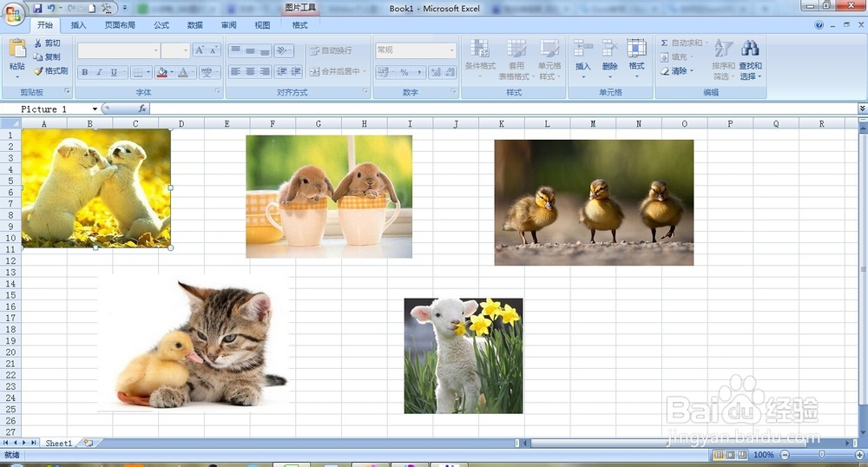The image size is (868, 467).
Task: Open the font name combo box
Action: (x=118, y=50)
